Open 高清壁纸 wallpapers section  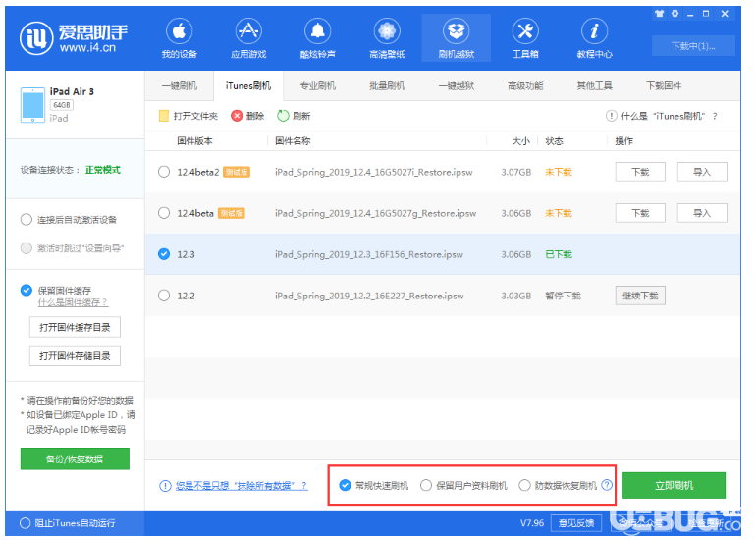pos(387,38)
